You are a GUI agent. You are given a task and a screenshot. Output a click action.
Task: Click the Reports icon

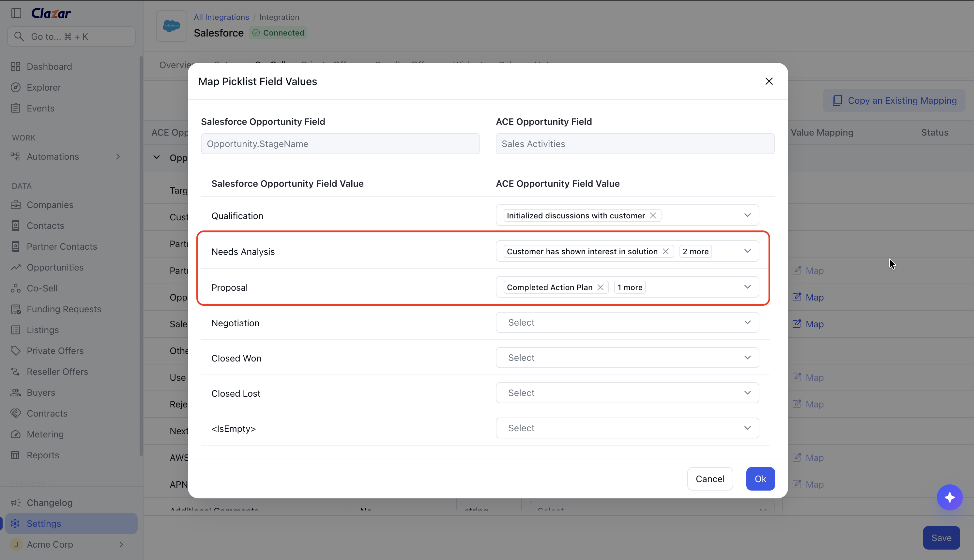pos(16,455)
